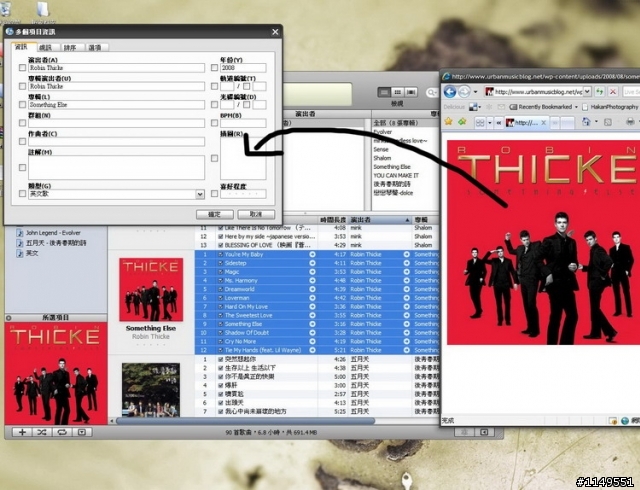Click arrow icon beside You're My Baby

(312, 254)
